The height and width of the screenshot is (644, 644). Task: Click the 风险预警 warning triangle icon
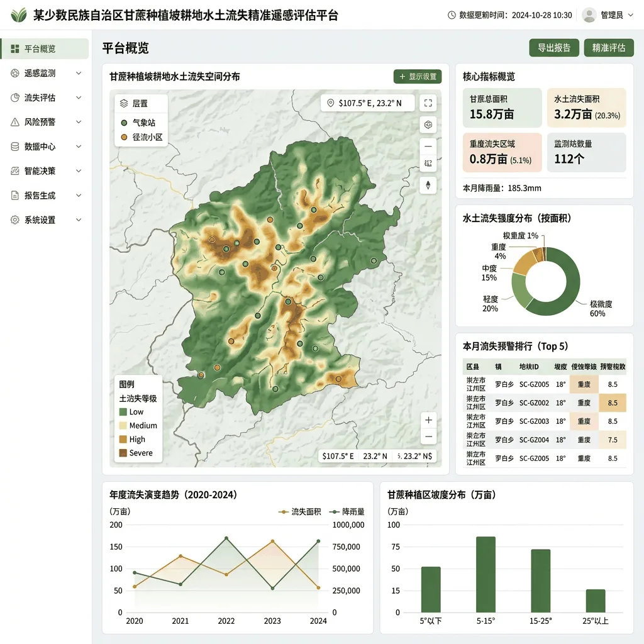(15, 122)
